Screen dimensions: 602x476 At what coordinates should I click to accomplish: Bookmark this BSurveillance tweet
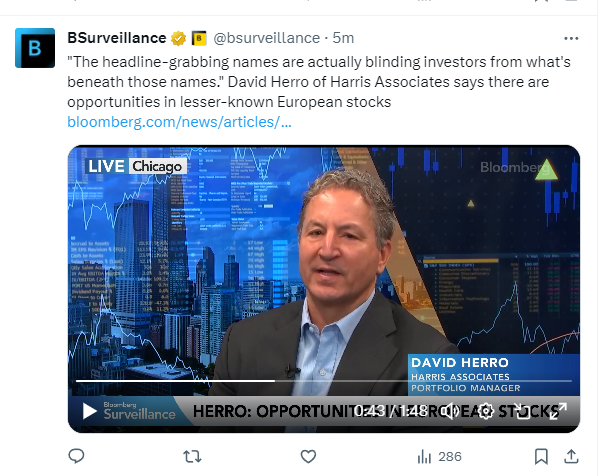541,456
